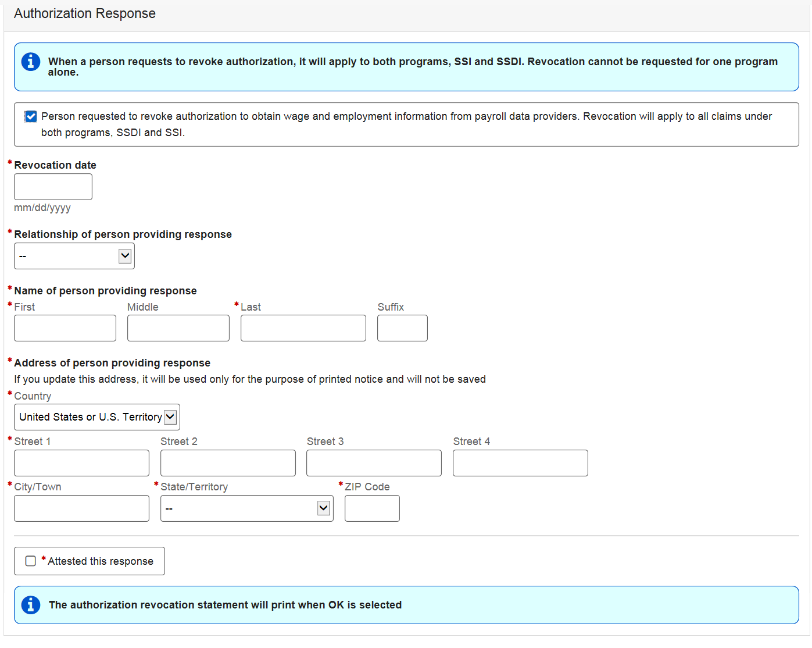Viewport: 812px width, 648px height.
Task: Check the Attested this response checkbox
Action: [31, 561]
